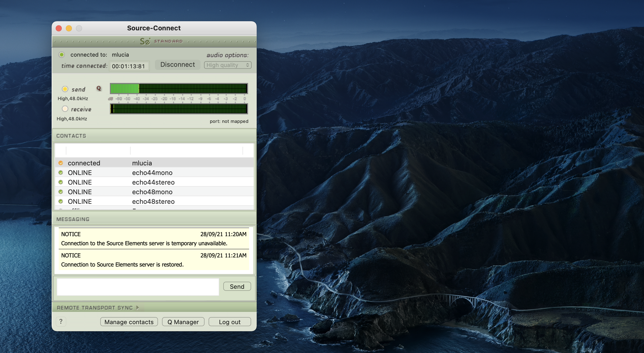Click the Contacts section header
The image size is (644, 353).
pos(71,136)
